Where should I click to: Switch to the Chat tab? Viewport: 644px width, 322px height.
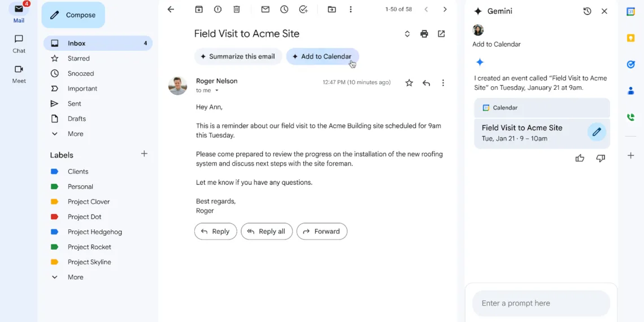click(19, 43)
